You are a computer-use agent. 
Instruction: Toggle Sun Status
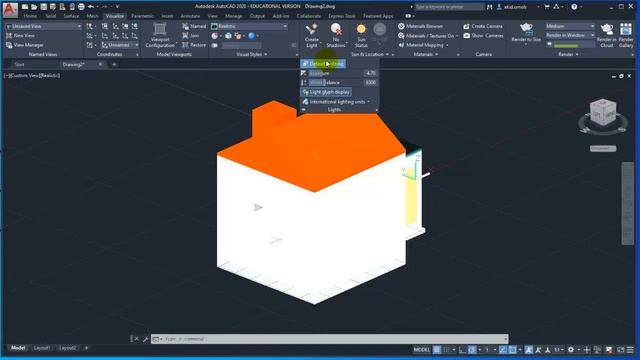(361, 36)
